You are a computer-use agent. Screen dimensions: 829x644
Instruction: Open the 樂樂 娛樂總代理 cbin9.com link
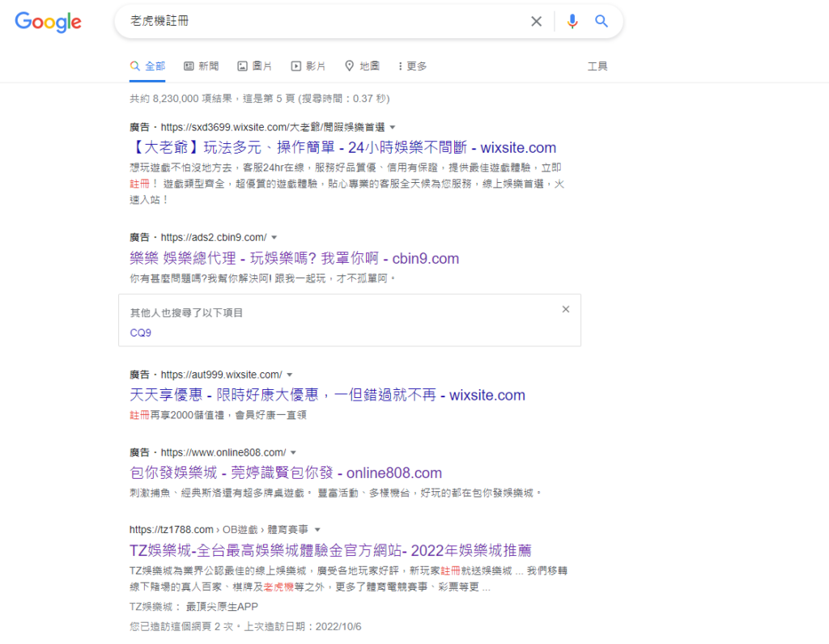295,258
